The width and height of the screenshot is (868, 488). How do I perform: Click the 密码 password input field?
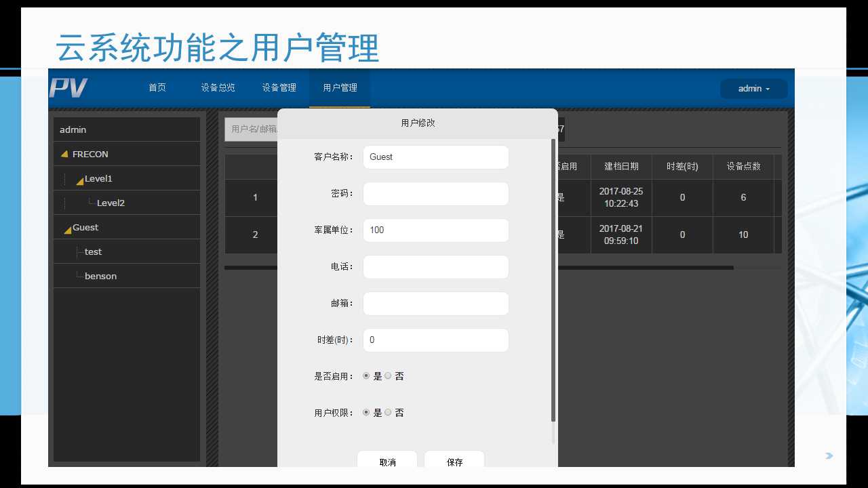435,194
